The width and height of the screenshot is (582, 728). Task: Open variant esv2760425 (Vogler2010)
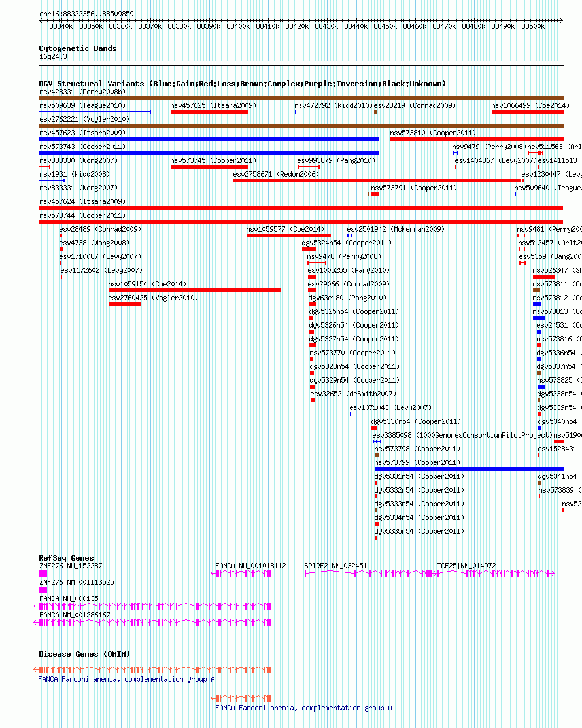(153, 298)
